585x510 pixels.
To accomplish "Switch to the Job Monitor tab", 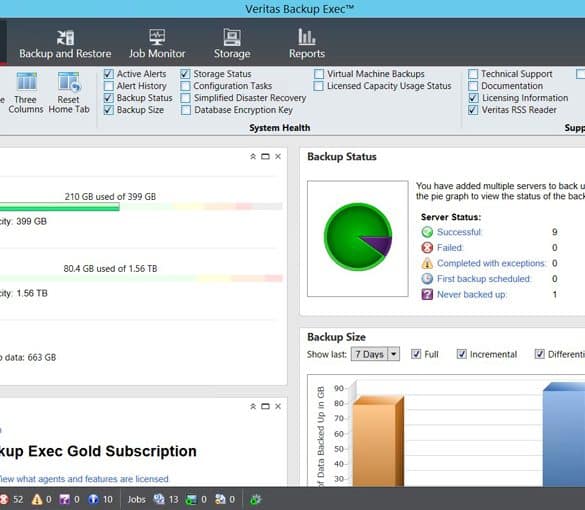I will pyautogui.click(x=157, y=44).
